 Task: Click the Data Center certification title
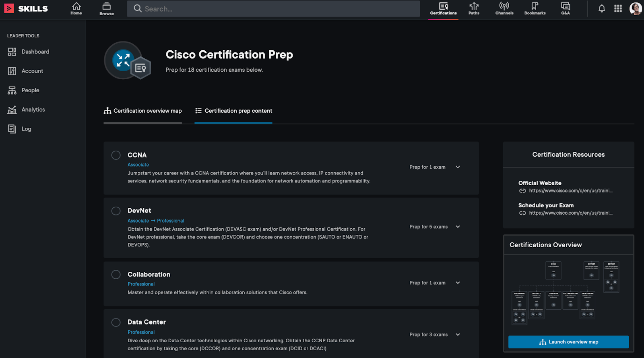pyautogui.click(x=147, y=322)
